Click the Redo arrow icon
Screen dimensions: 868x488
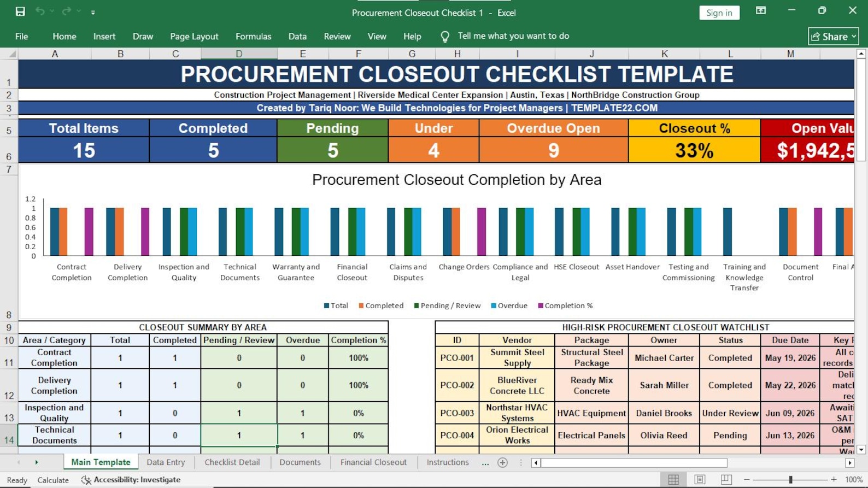(66, 11)
